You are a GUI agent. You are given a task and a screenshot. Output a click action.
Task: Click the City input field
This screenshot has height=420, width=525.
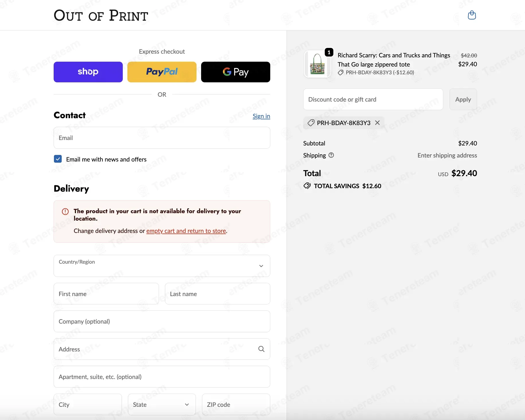pos(88,405)
